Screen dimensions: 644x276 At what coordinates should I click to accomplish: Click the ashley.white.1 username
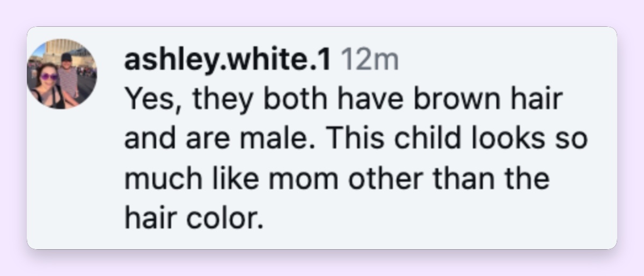[x=228, y=61]
